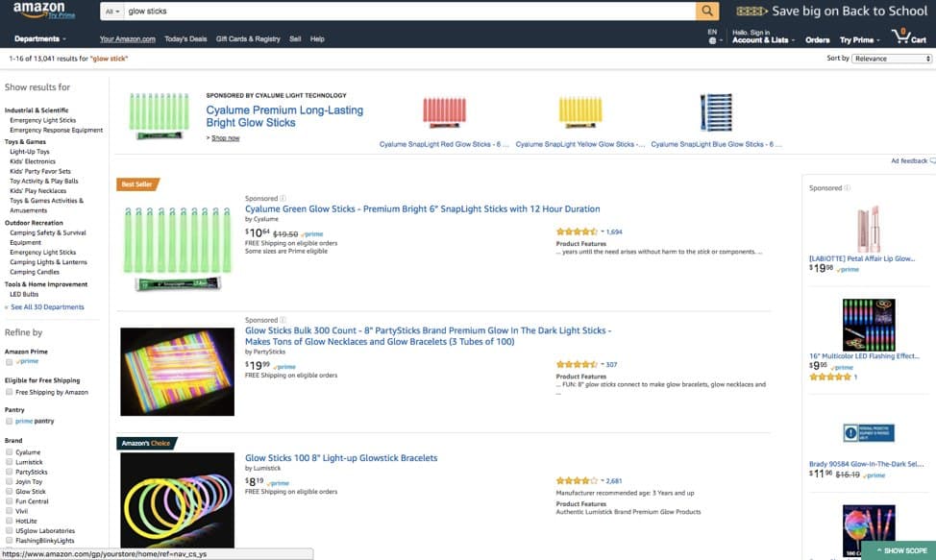Click into the search field
The width and height of the screenshot is (936, 560).
click(x=410, y=12)
